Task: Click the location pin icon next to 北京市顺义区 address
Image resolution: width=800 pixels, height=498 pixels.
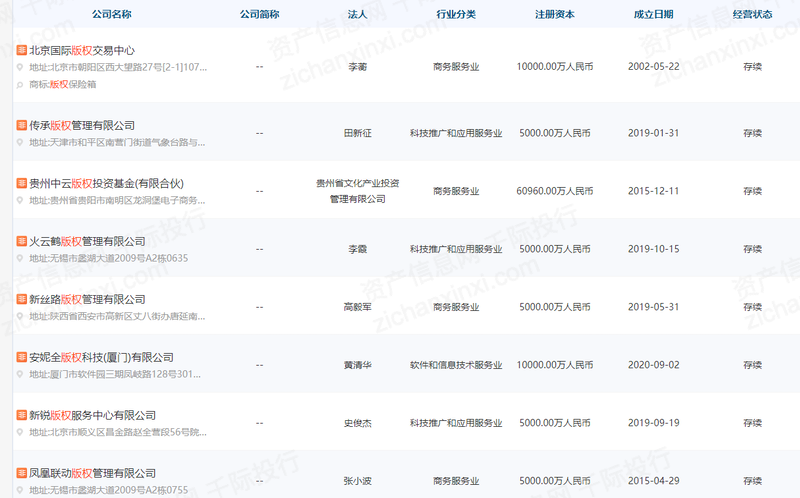Action: click(20, 432)
